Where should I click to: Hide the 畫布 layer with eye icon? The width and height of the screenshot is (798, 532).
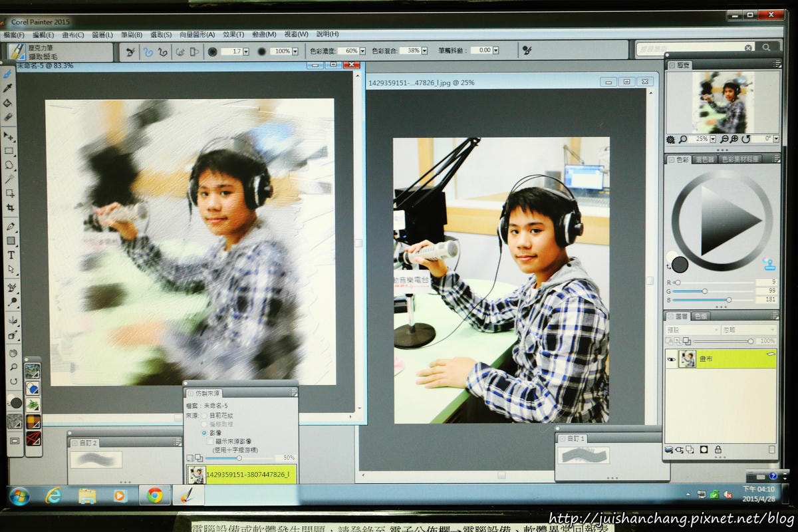click(x=671, y=359)
